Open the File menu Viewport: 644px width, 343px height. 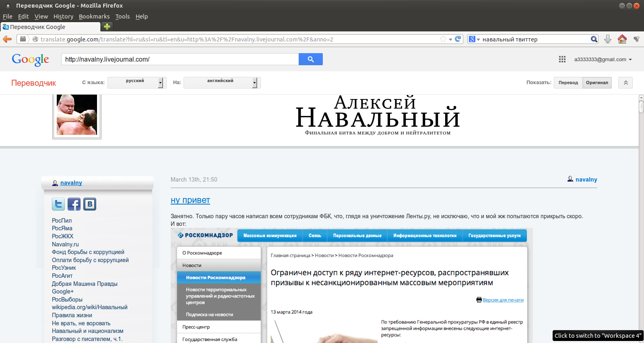tap(8, 17)
